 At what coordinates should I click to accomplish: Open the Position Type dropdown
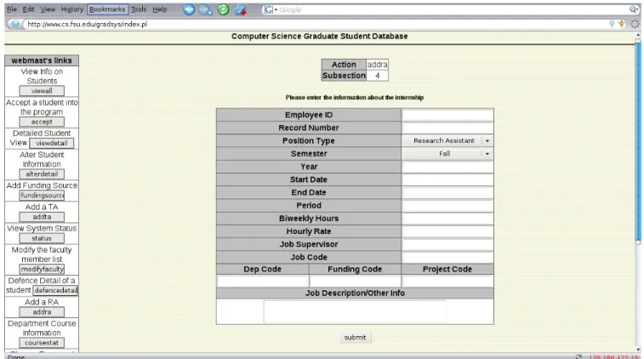pos(447,140)
